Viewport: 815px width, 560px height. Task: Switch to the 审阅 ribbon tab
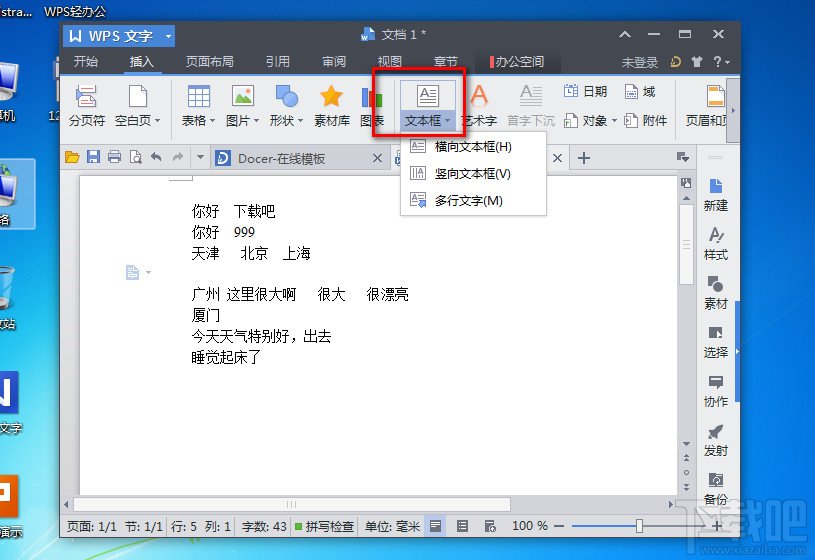point(334,62)
